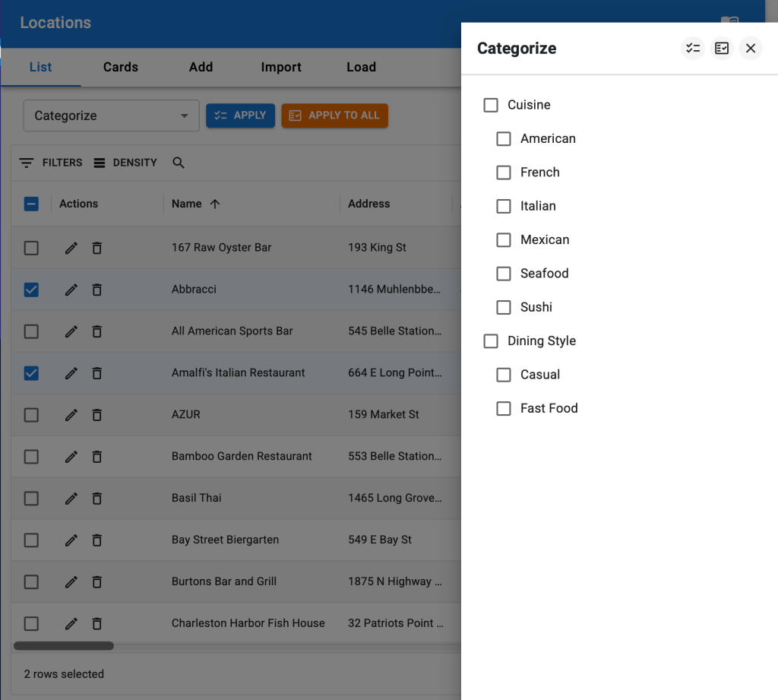Uncheck the Abbracci row checkbox
This screenshot has width=778, height=700.
[x=31, y=290]
